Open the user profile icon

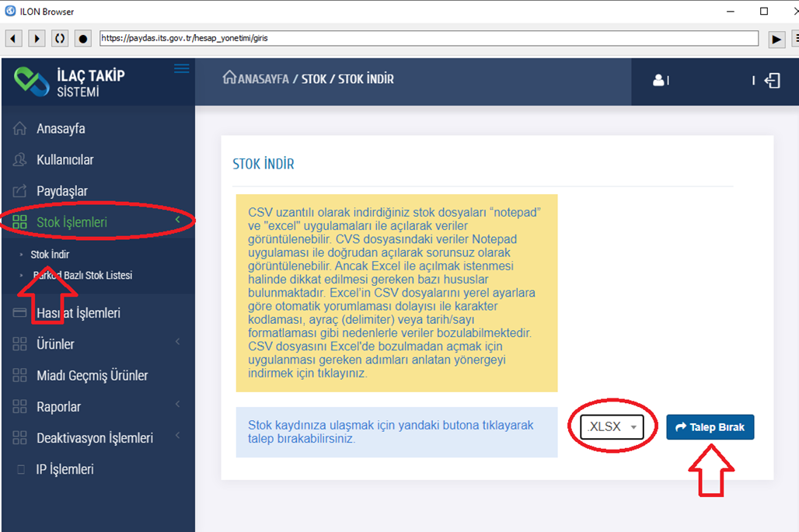coord(659,80)
